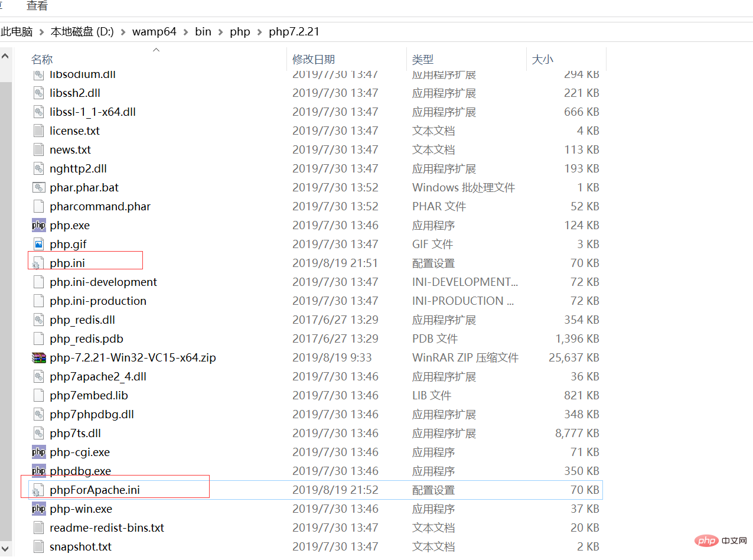The height and width of the screenshot is (560, 753).
Task: Select the php-win.exe application icon
Action: (39, 509)
